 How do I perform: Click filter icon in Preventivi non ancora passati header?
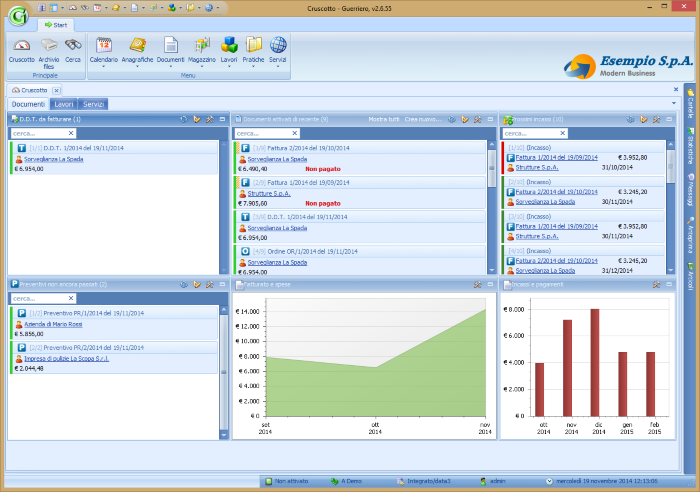pos(196,284)
